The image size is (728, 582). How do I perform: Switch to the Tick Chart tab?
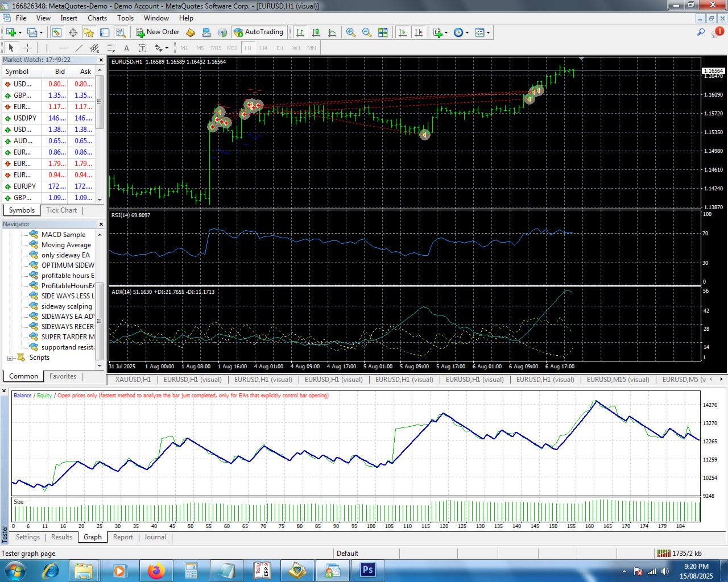61,210
